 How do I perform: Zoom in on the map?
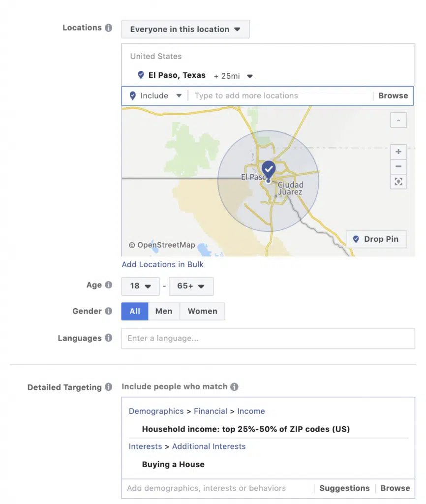coord(398,152)
